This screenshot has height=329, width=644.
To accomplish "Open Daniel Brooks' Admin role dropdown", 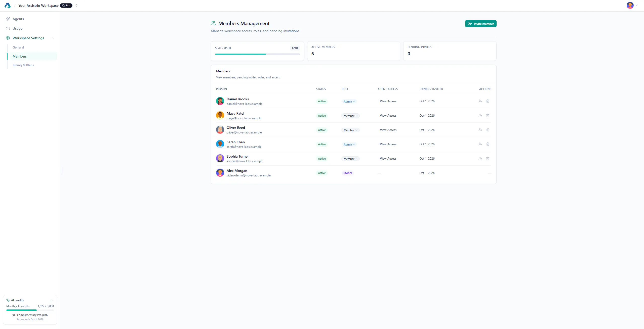I will [349, 102].
